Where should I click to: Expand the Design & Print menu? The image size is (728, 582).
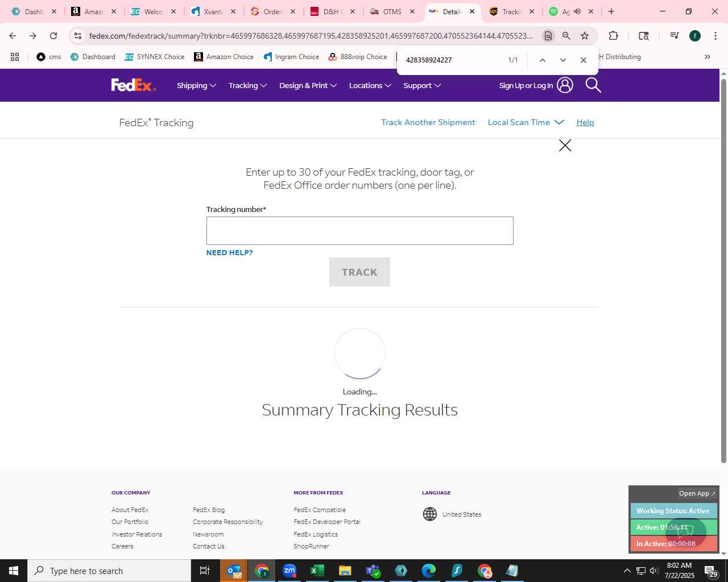coord(308,85)
